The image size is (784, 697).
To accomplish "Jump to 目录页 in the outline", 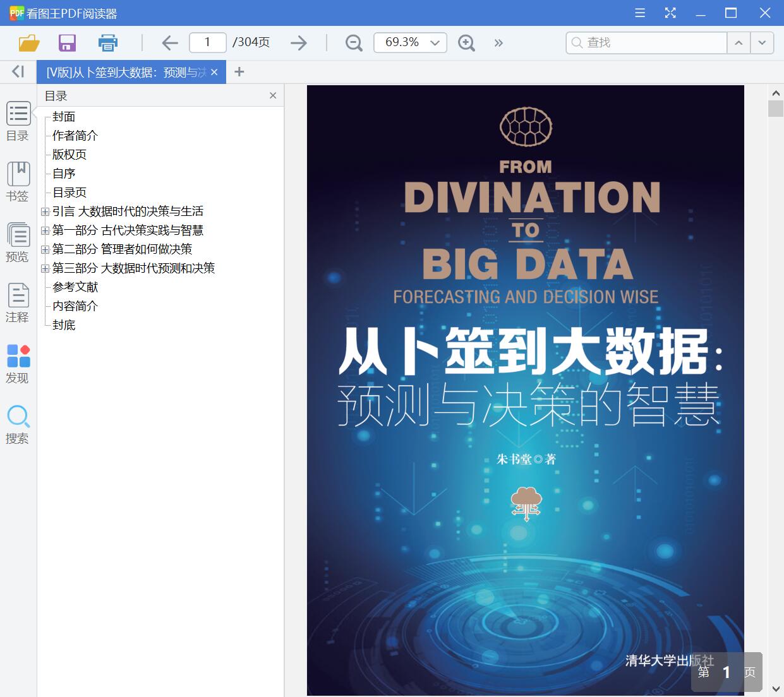I will (69, 193).
